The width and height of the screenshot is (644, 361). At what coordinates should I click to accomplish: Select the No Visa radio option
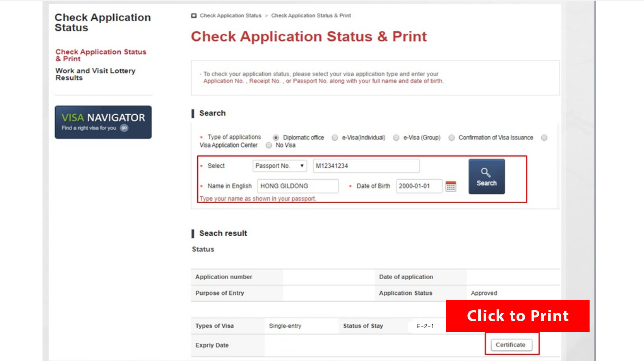[x=268, y=145]
